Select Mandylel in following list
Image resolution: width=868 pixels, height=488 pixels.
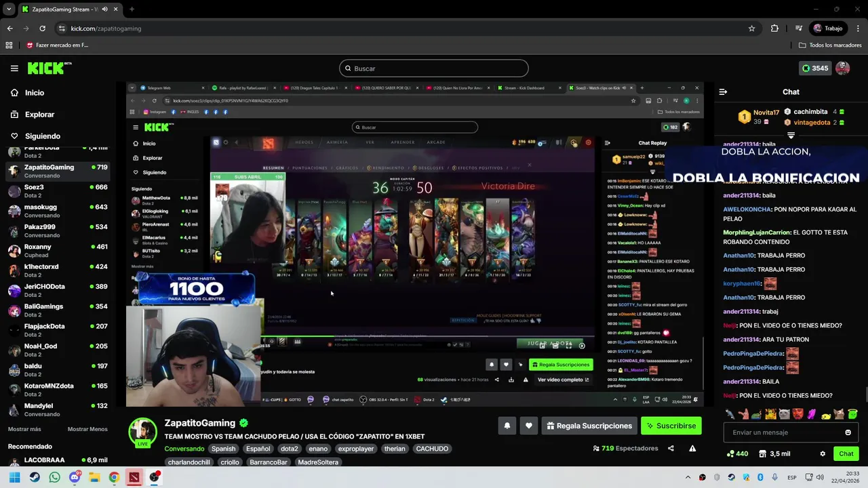(58, 409)
